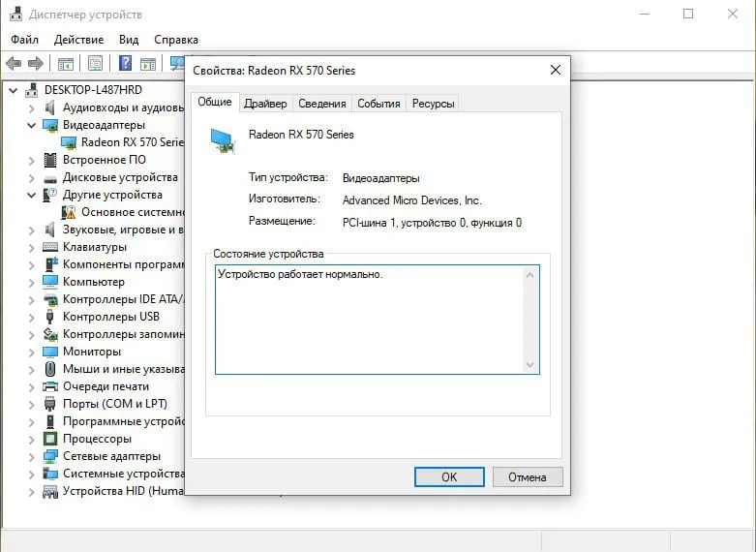Open the Справка menu
Viewport: 756px width, 552px height.
pyautogui.click(x=176, y=40)
